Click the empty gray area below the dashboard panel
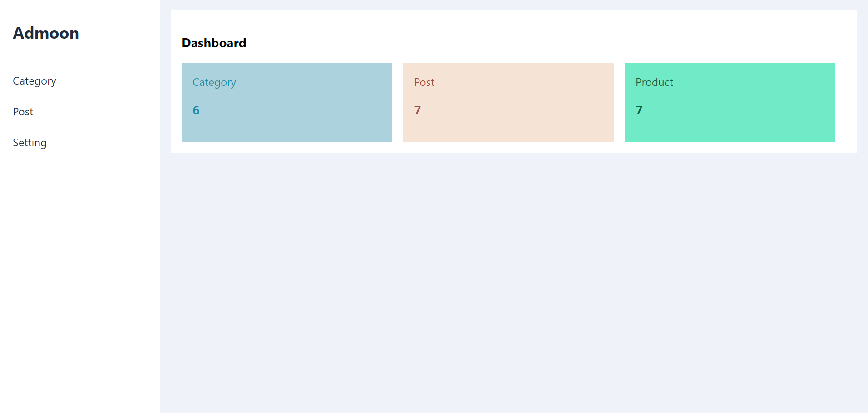This screenshot has height=413, width=868. [513, 282]
